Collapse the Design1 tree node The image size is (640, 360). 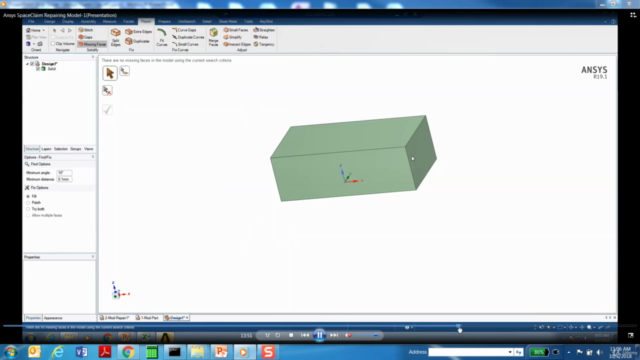click(27, 64)
